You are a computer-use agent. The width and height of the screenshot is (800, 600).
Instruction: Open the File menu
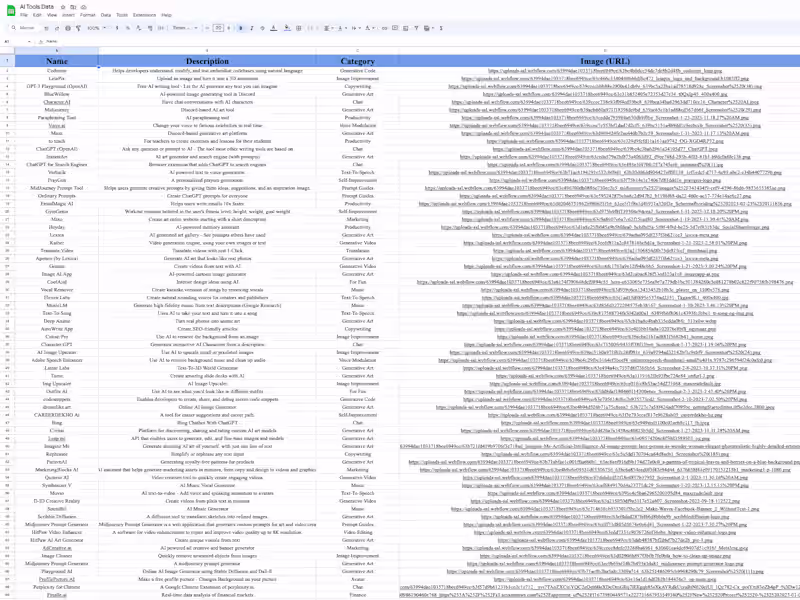pos(23,15)
